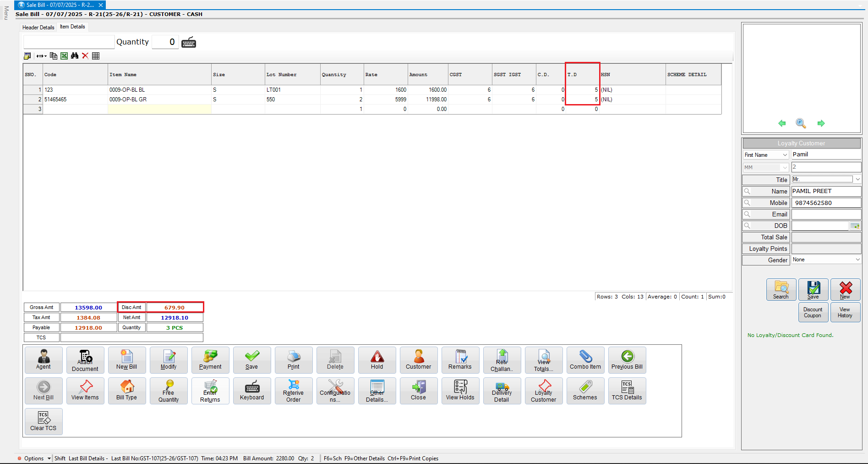Click the Mobile number input field
This screenshot has width=868, height=464.
pos(826,203)
